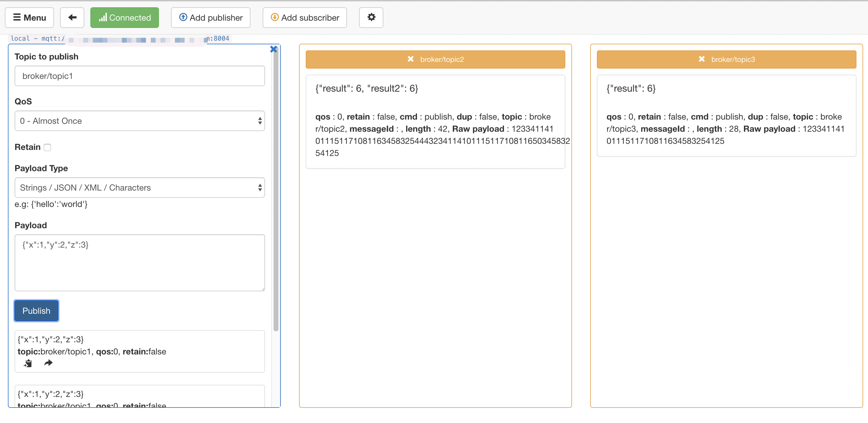Click the republish arrow icon of the first published message
The height and width of the screenshot is (423, 868).
pyautogui.click(x=49, y=363)
